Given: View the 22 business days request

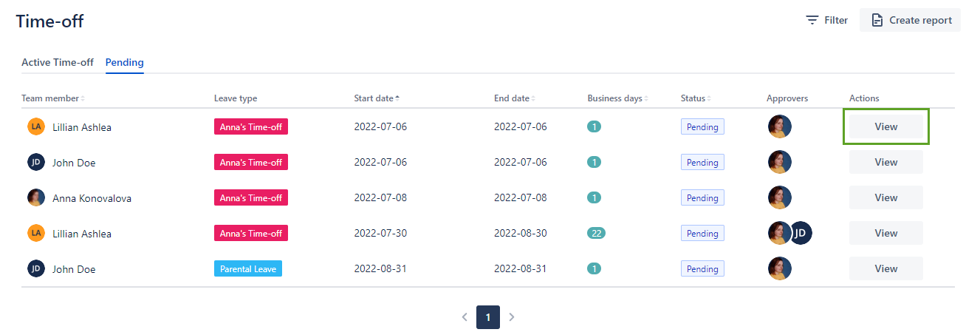Looking at the screenshot, I should click(885, 233).
